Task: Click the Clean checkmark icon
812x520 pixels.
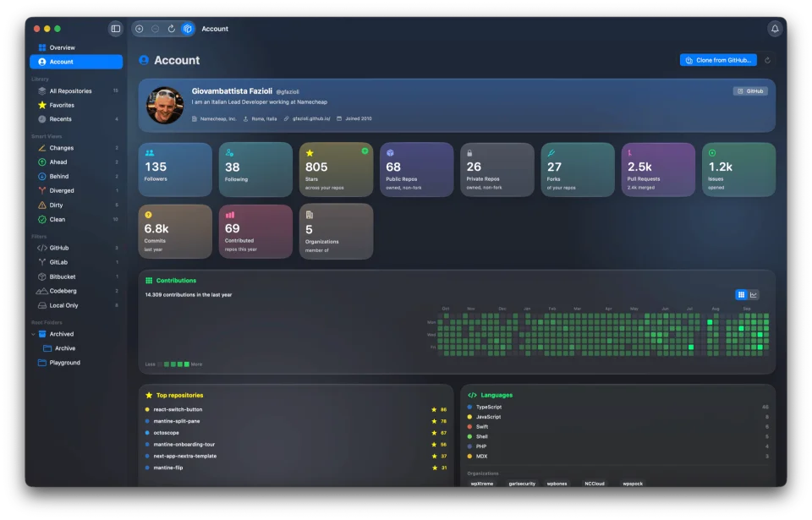Action: (x=42, y=220)
